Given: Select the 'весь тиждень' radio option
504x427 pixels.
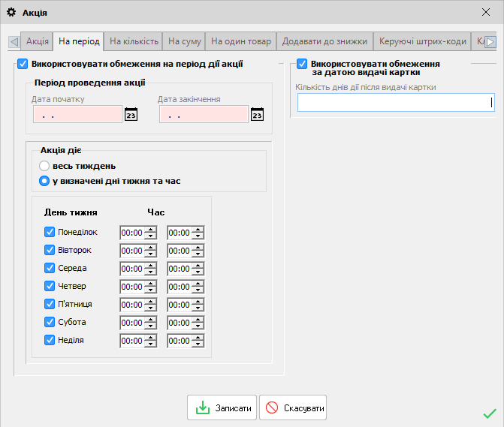Looking at the screenshot, I should pyautogui.click(x=45, y=166).
